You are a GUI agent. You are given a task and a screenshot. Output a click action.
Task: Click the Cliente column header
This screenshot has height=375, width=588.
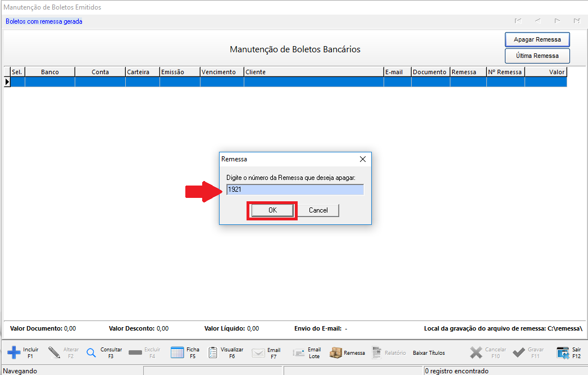pos(314,72)
